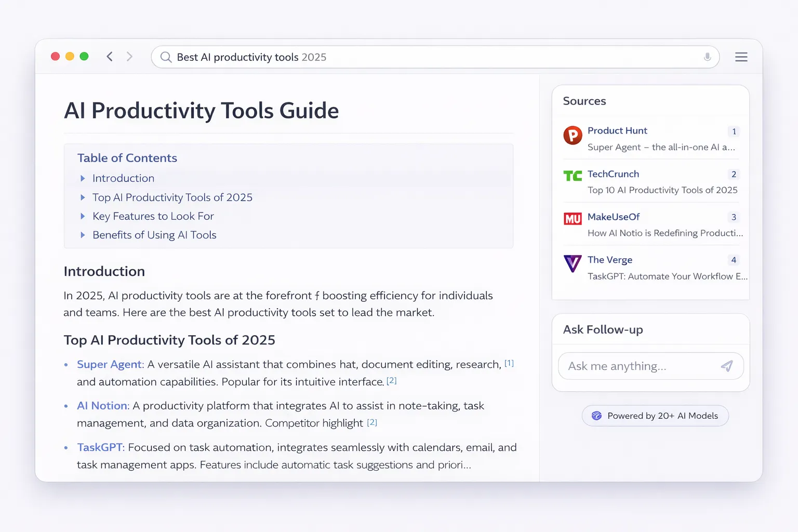Open citation [1] after Super Agent description
This screenshot has height=532, width=798.
click(x=509, y=363)
